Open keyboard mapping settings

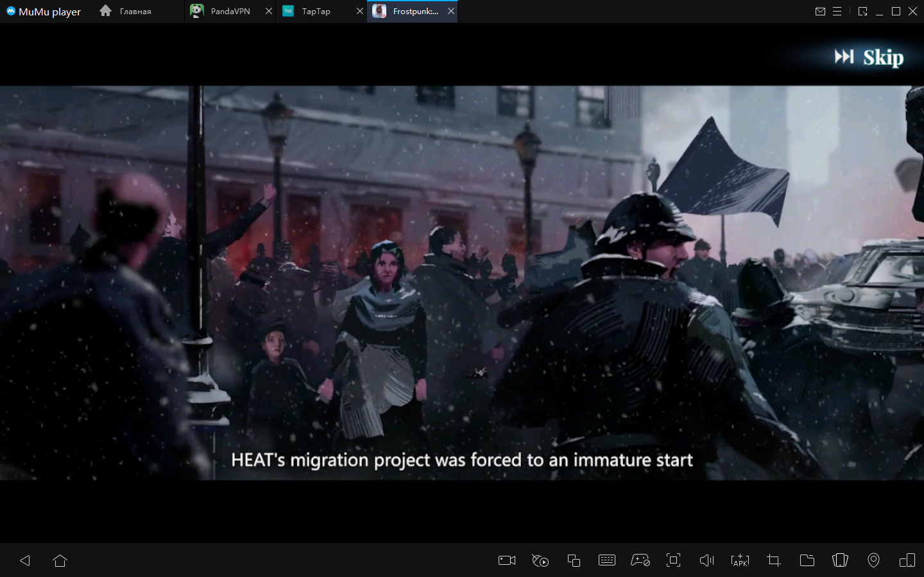607,560
